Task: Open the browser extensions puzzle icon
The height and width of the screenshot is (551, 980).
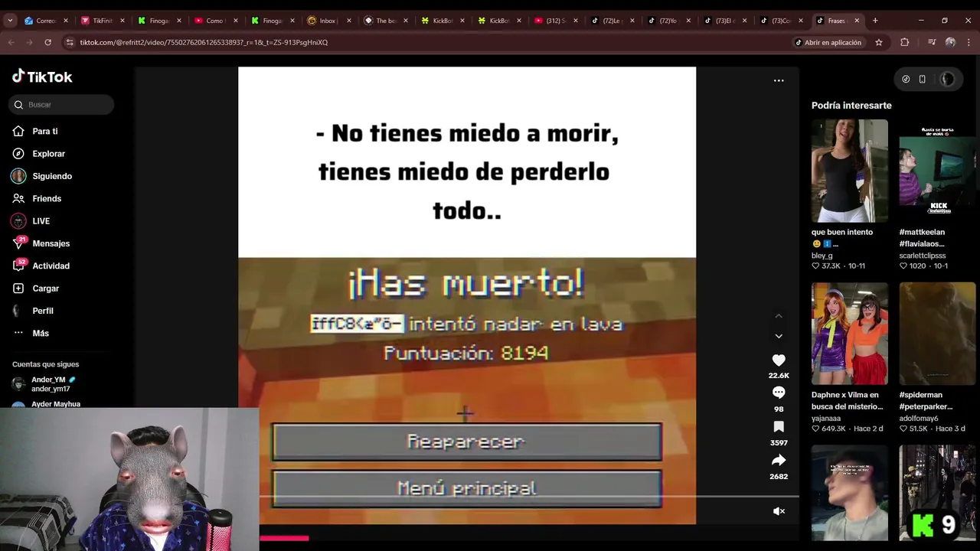Action: (x=905, y=42)
